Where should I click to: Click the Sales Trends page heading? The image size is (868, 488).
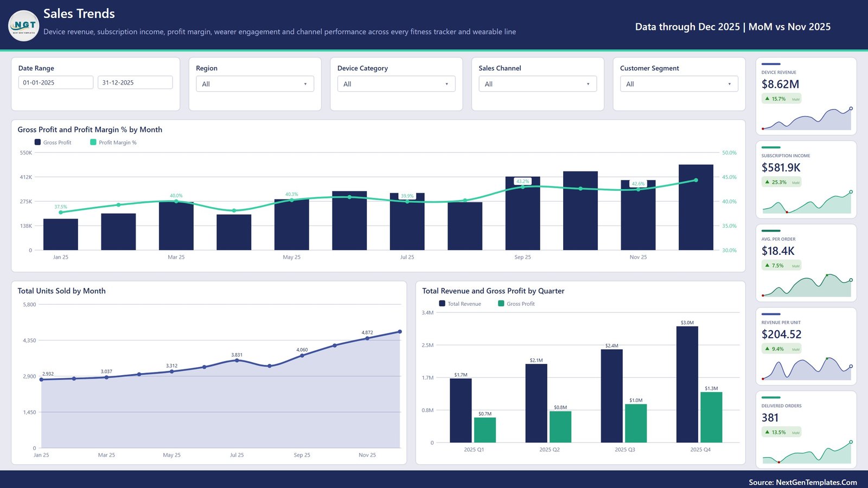pyautogui.click(x=79, y=14)
